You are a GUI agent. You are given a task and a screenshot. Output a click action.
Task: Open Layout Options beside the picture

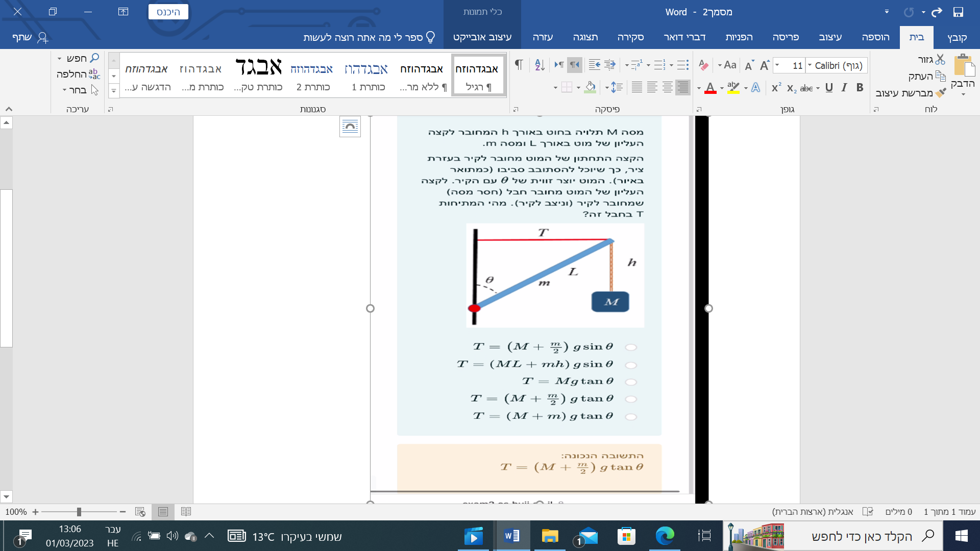click(x=350, y=127)
